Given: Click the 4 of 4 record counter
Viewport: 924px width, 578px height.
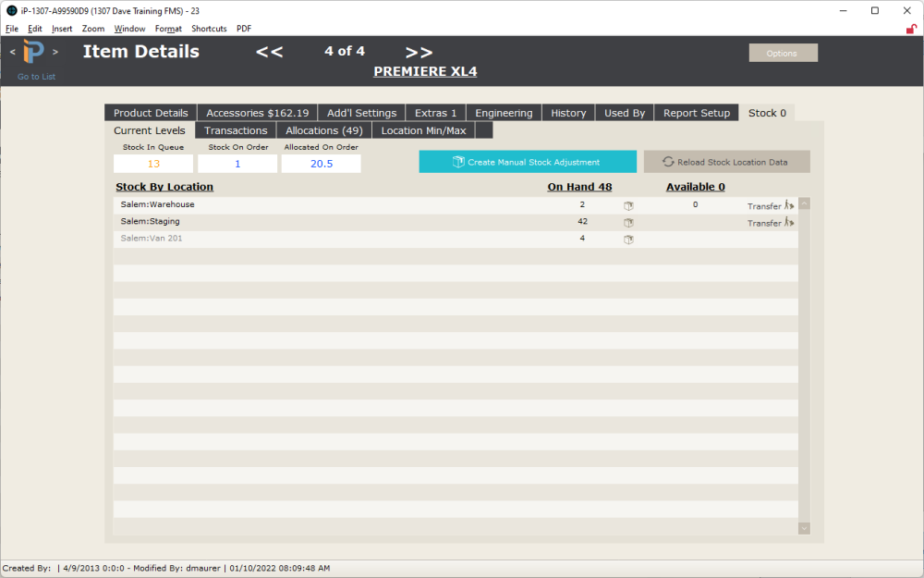Looking at the screenshot, I should coord(345,51).
